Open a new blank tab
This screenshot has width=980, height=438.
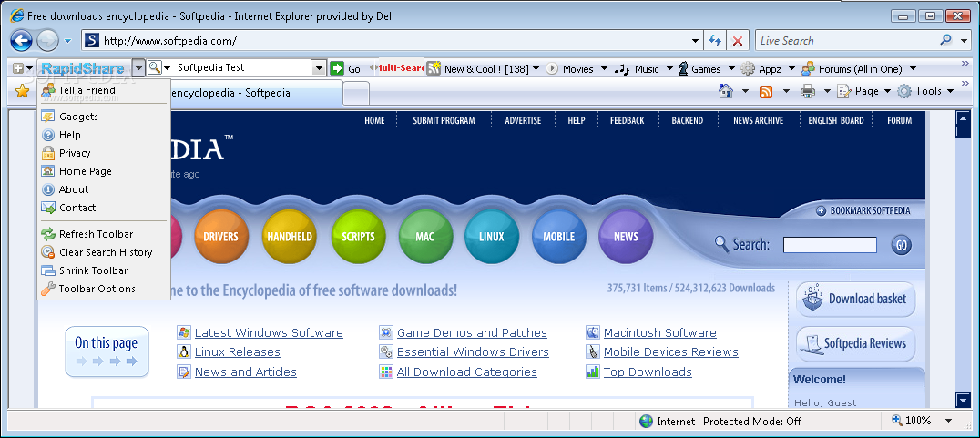356,93
